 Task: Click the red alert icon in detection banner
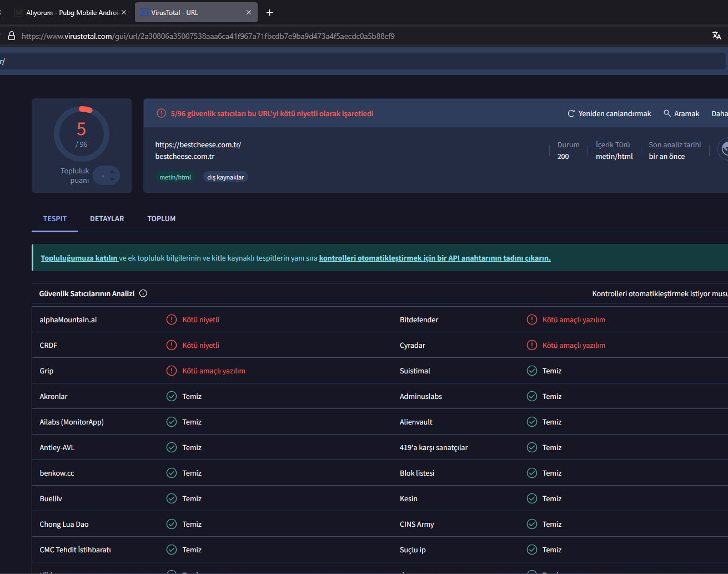[161, 113]
